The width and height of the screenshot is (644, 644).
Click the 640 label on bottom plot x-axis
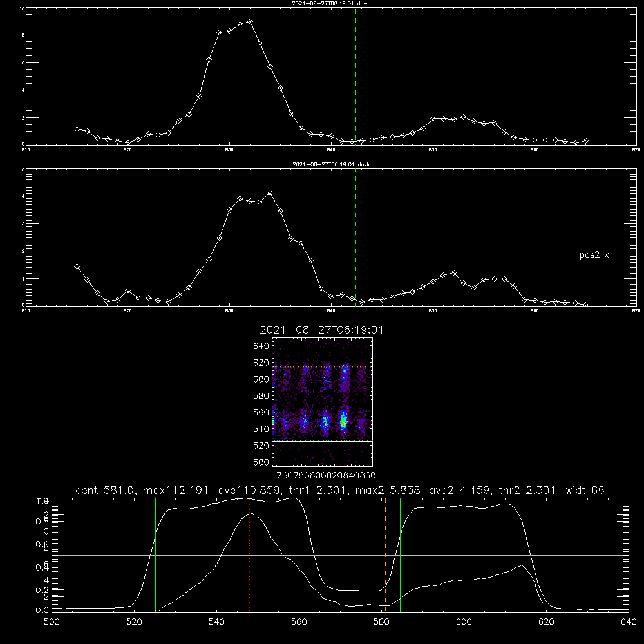pyautogui.click(x=629, y=622)
